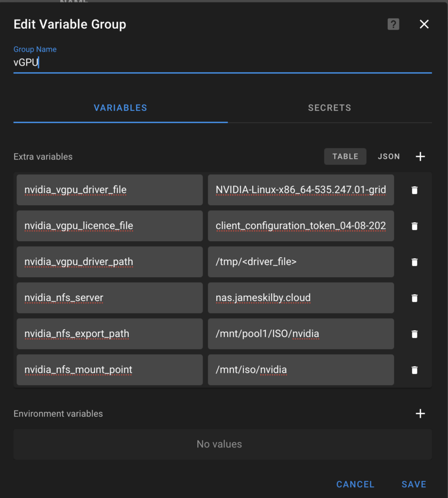The width and height of the screenshot is (448, 498).
Task: Cancel editing the variable group
Action: click(x=355, y=484)
